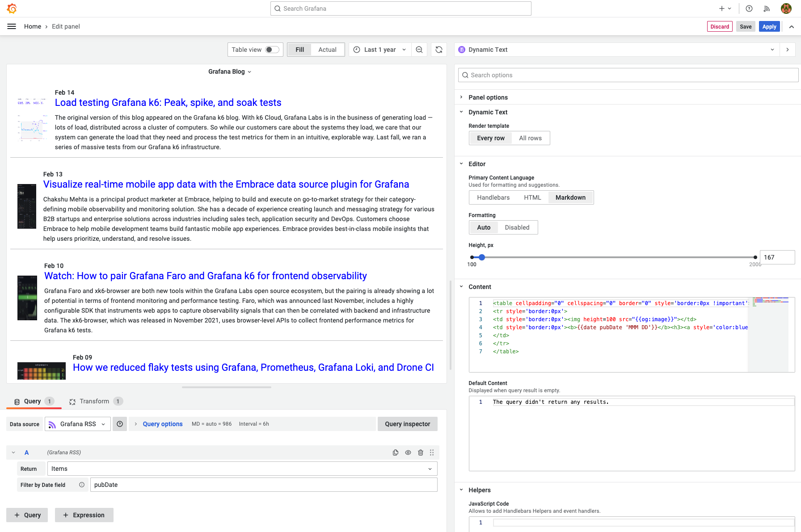Open the Dynamic Text visualization picker
This screenshot has width=801, height=532.
tap(617, 50)
